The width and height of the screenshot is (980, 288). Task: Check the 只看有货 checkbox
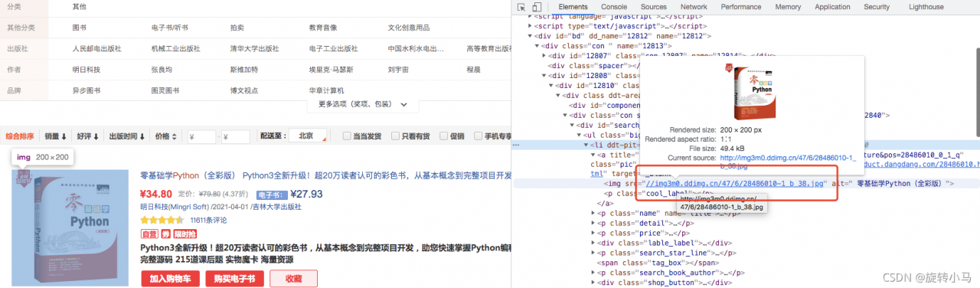point(395,136)
